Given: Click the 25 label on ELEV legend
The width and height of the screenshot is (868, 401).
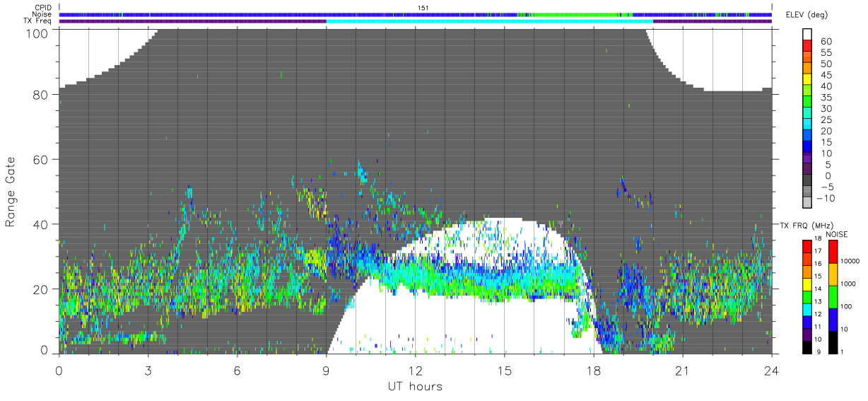Looking at the screenshot, I should pyautogui.click(x=826, y=120).
